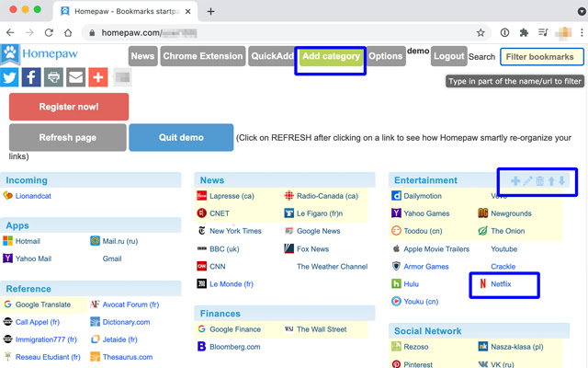Click the homepaw.com address bar
588x368 pixels.
point(285,33)
